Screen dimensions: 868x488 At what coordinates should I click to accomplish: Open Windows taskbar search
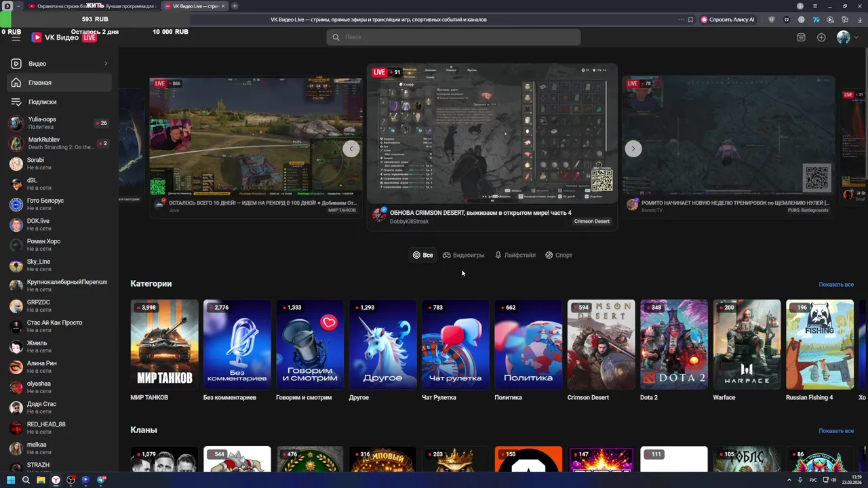(x=26, y=480)
